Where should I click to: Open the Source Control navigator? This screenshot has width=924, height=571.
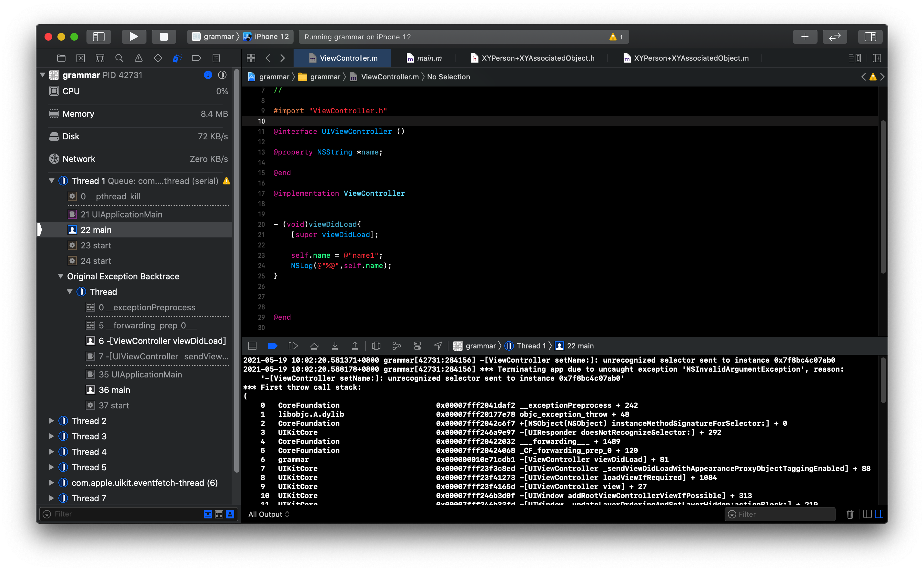tap(80, 58)
